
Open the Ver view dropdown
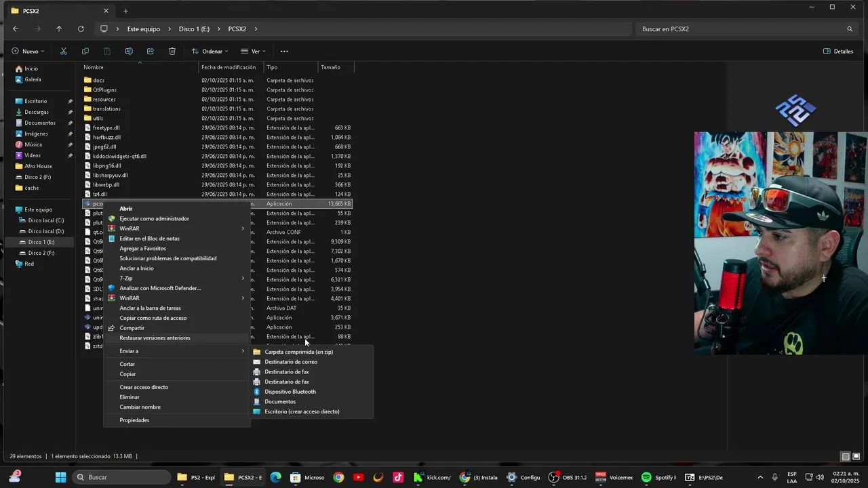254,51
